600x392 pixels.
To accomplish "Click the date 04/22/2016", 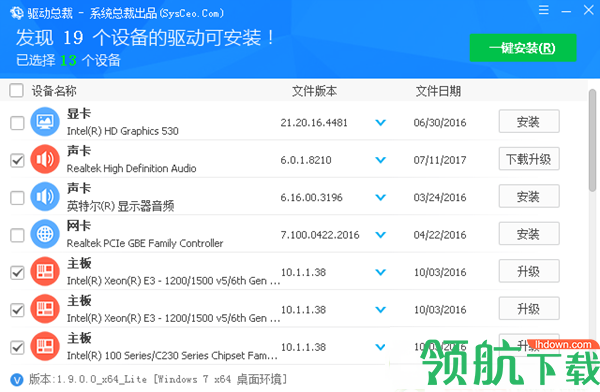I will coord(440,235).
